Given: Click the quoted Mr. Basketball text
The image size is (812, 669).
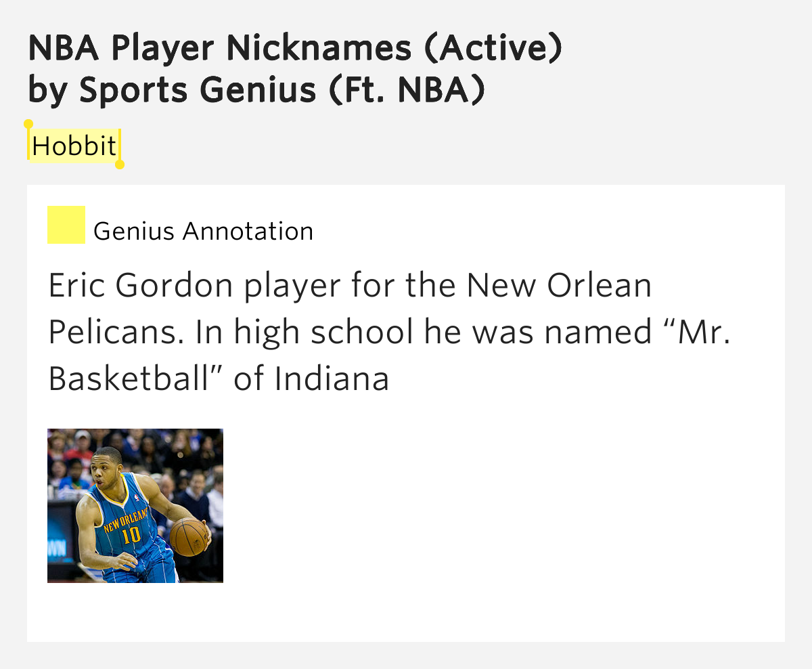Looking at the screenshot, I should [x=690, y=332].
